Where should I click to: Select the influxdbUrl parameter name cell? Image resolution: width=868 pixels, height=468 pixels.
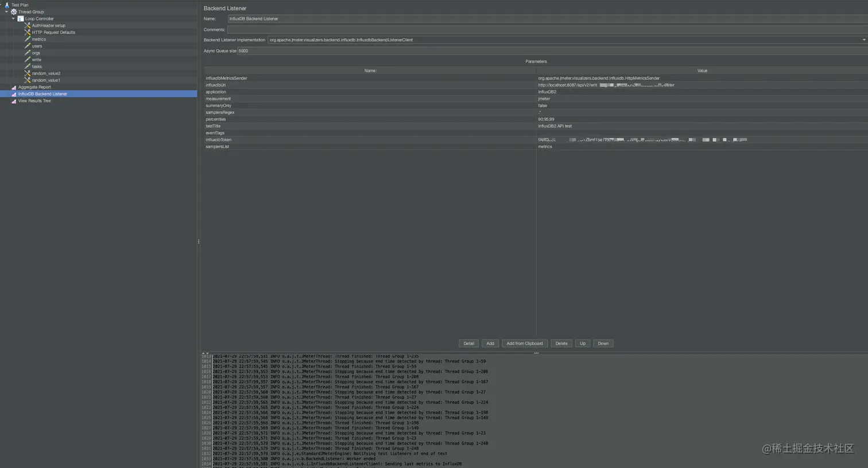coord(370,85)
